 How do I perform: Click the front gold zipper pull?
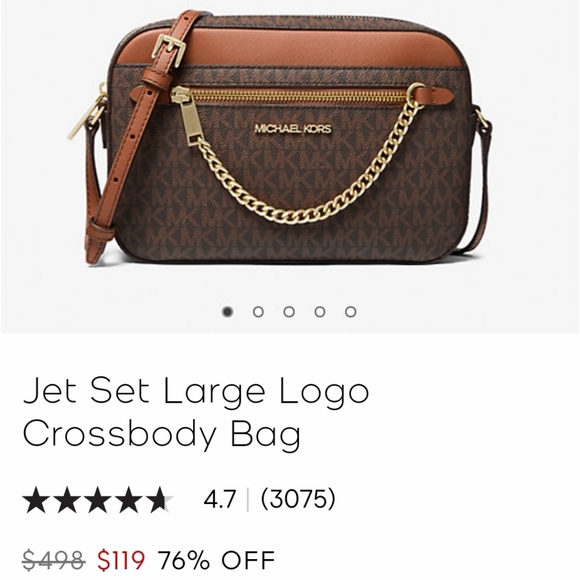pyautogui.click(x=189, y=118)
